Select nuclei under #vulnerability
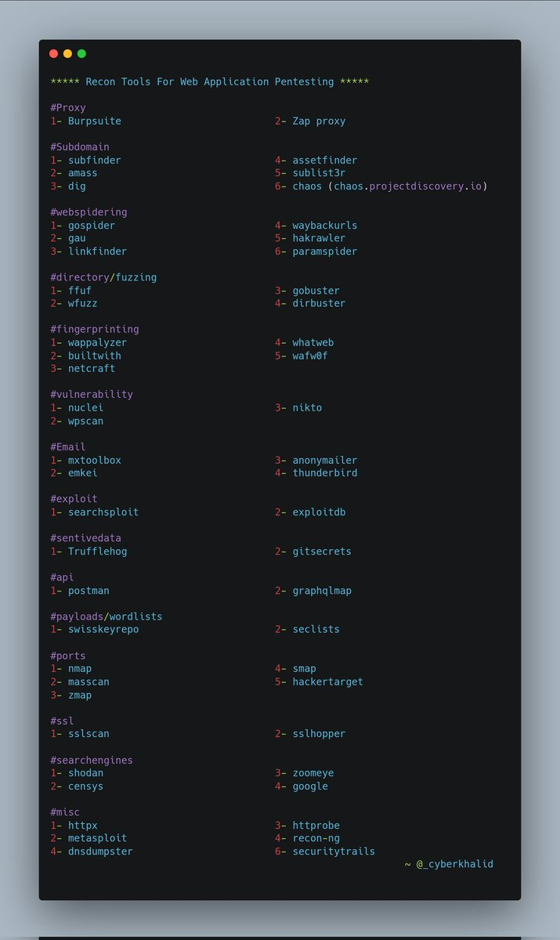 pos(85,407)
